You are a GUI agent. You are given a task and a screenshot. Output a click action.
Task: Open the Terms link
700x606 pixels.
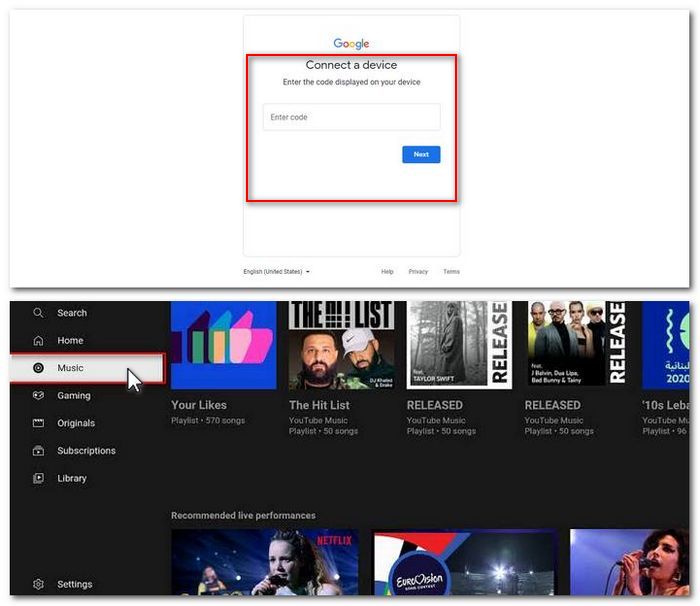click(x=451, y=272)
